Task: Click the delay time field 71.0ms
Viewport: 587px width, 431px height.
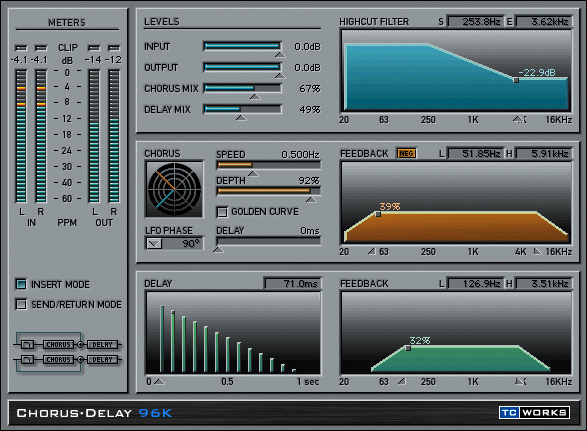Action: 292,283
